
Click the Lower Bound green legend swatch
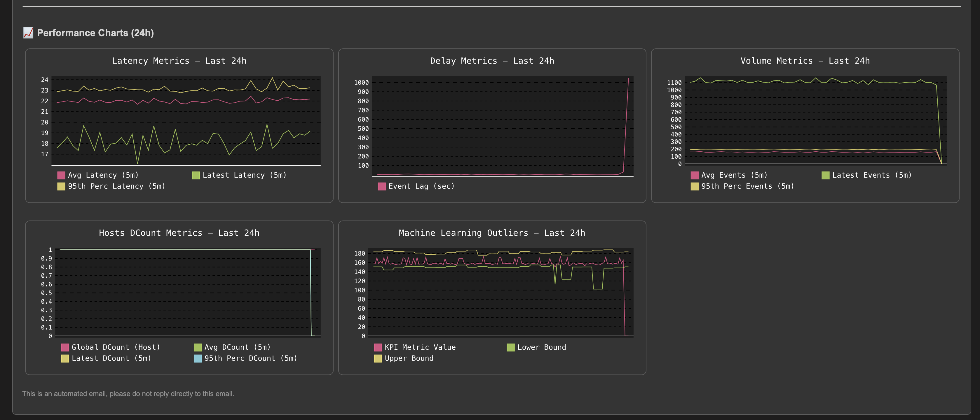(510, 347)
